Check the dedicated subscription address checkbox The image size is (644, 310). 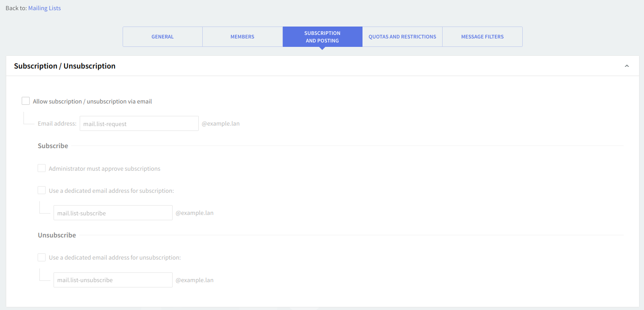[x=42, y=191]
